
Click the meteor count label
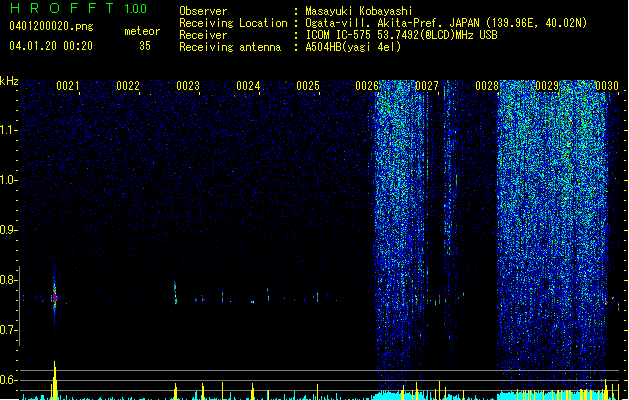(x=142, y=31)
